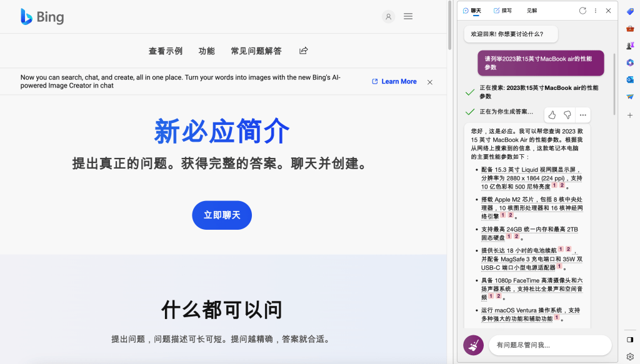Click the 新必应简介 heading

(x=222, y=131)
